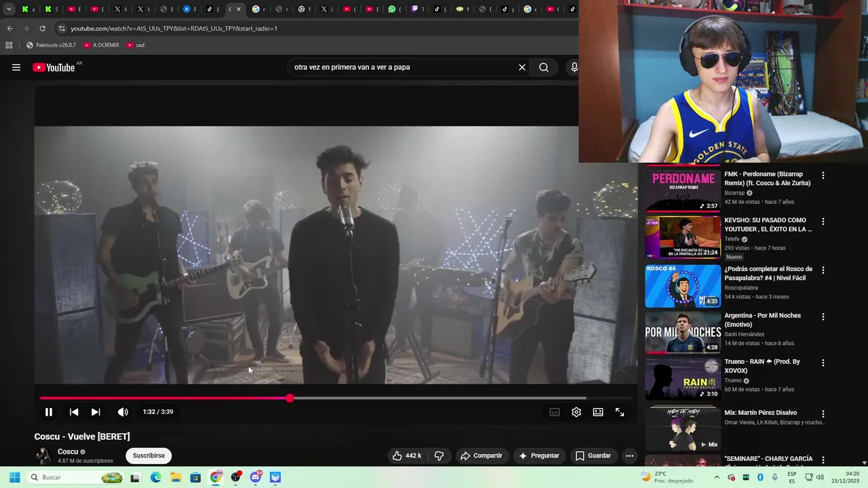Open the Trueno - RAIN video title
Image resolution: width=868 pixels, height=488 pixels.
762,366
